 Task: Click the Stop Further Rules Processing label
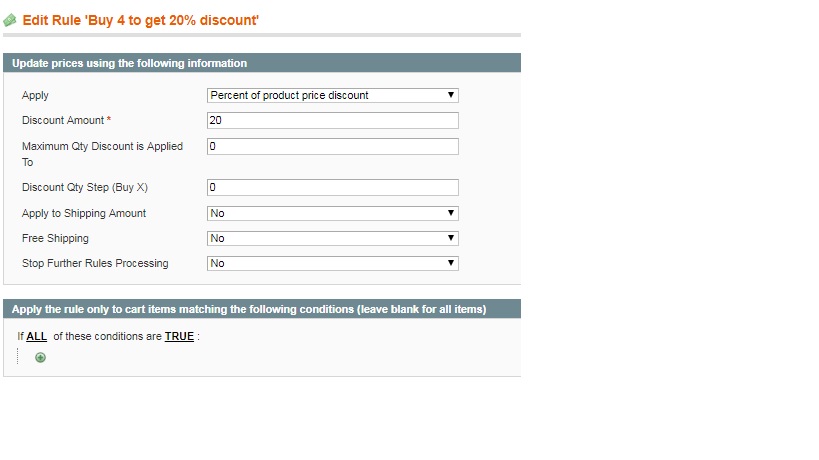pyautogui.click(x=95, y=264)
